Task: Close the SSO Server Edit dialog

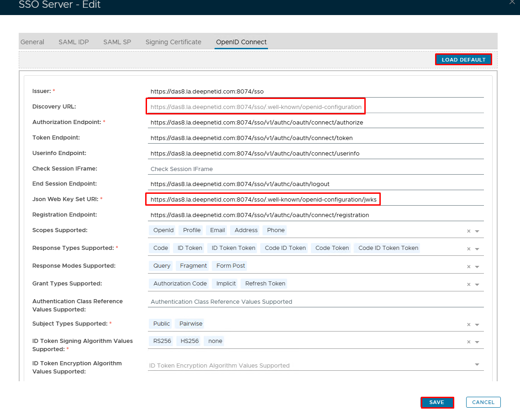Action: pos(511,2)
